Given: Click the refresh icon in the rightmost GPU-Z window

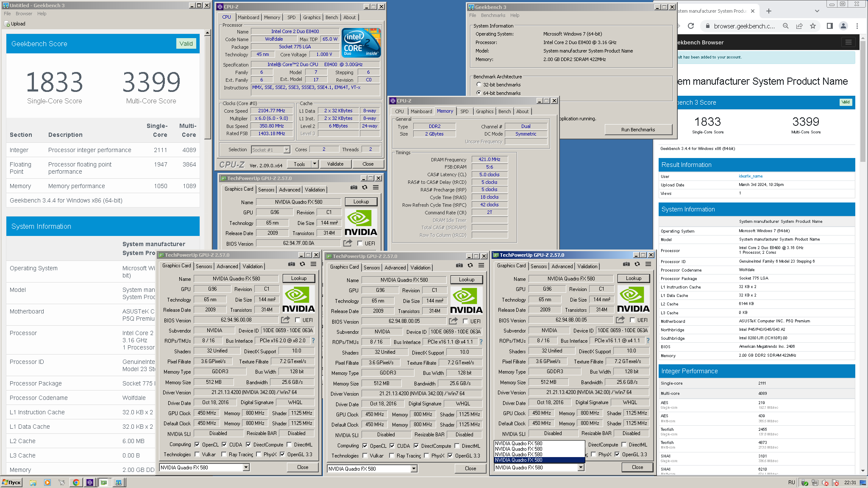Looking at the screenshot, I should pos(637,264).
